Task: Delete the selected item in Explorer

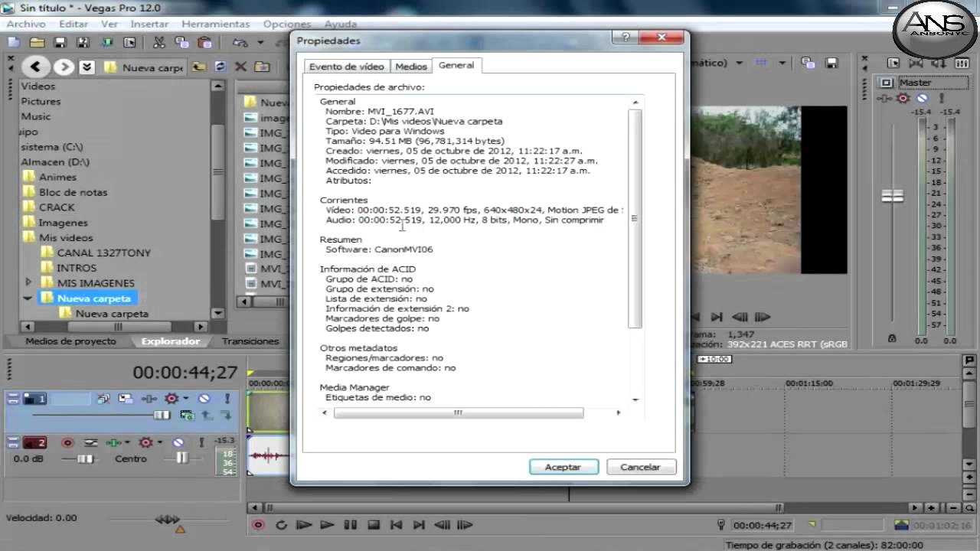Action: 240,67
